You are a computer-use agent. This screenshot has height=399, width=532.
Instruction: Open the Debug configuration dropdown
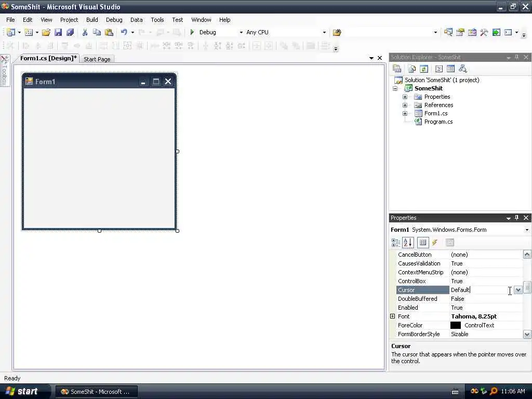point(241,32)
